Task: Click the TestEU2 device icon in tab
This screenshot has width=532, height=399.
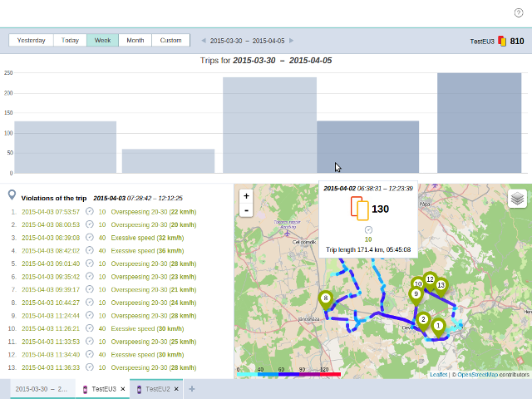Action: (139, 389)
